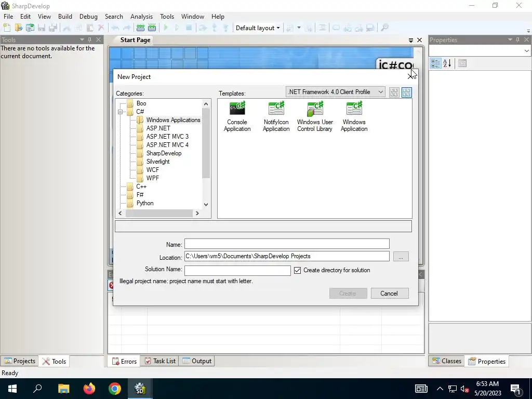Pin the Properties panel
The width and height of the screenshot is (532, 399).
[517, 39]
